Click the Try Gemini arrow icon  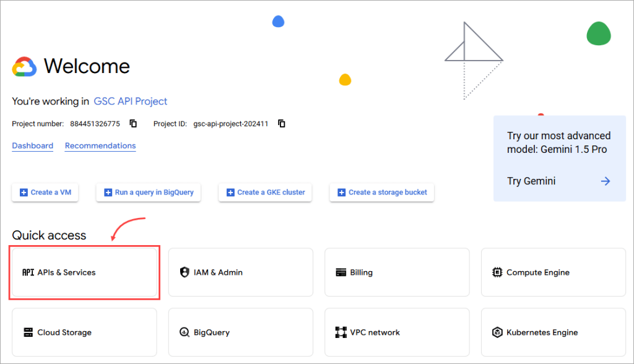606,181
